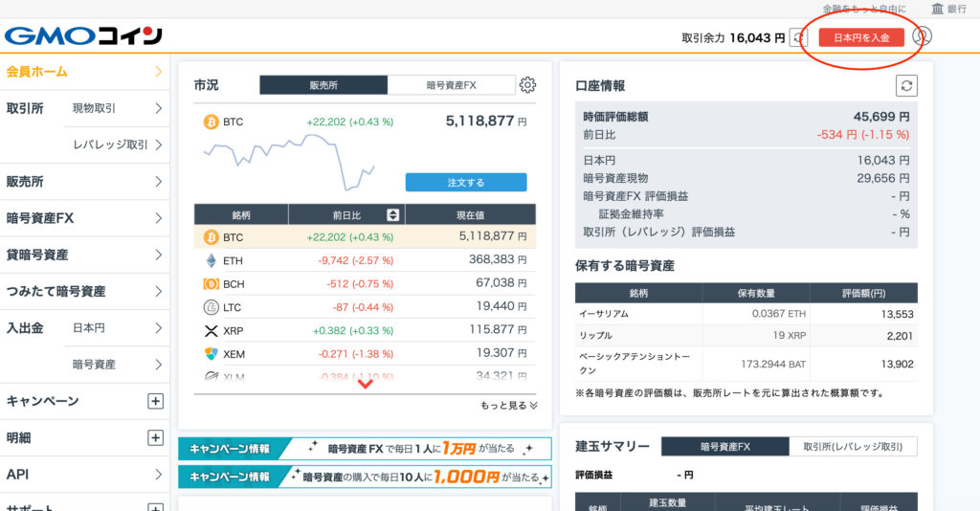Open 取引所 現物取引 menu item
Viewport: 980px width, 511px height.
pos(117,108)
